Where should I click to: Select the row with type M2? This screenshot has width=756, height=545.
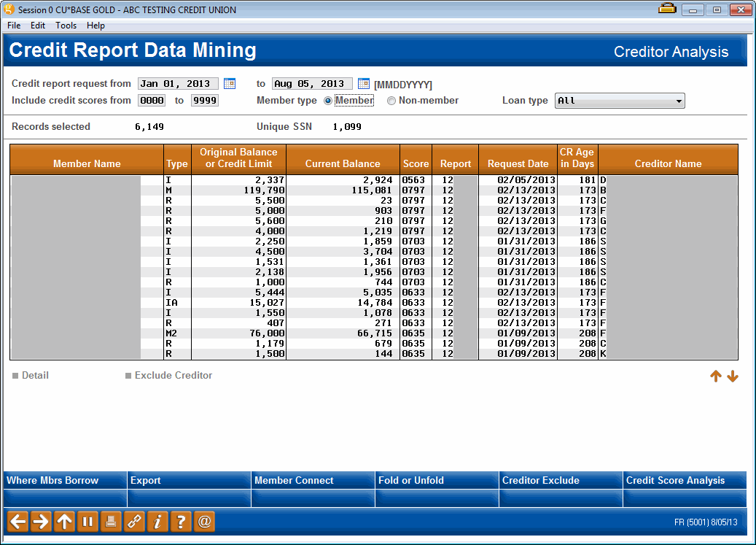[374, 333]
